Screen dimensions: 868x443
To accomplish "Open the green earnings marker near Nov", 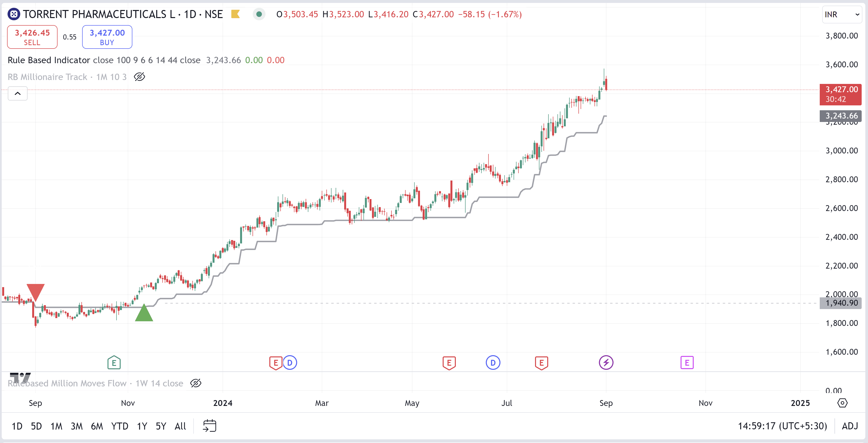I will 114,363.
